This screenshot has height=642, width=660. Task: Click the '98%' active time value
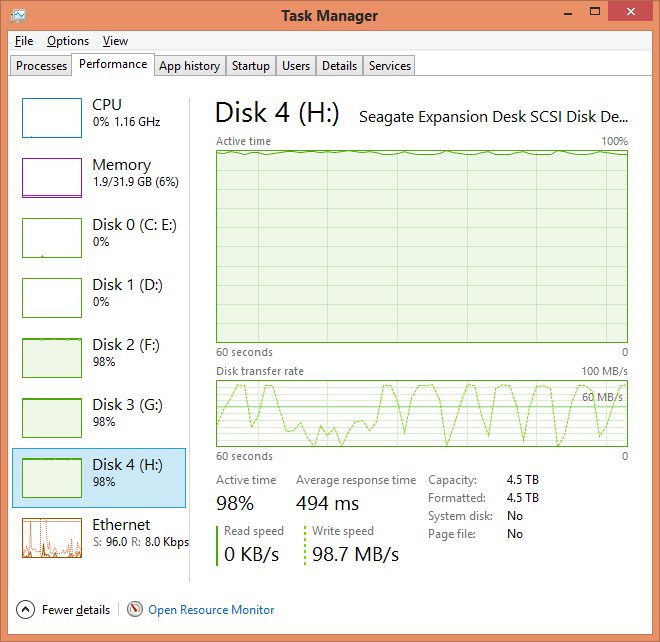[x=235, y=503]
